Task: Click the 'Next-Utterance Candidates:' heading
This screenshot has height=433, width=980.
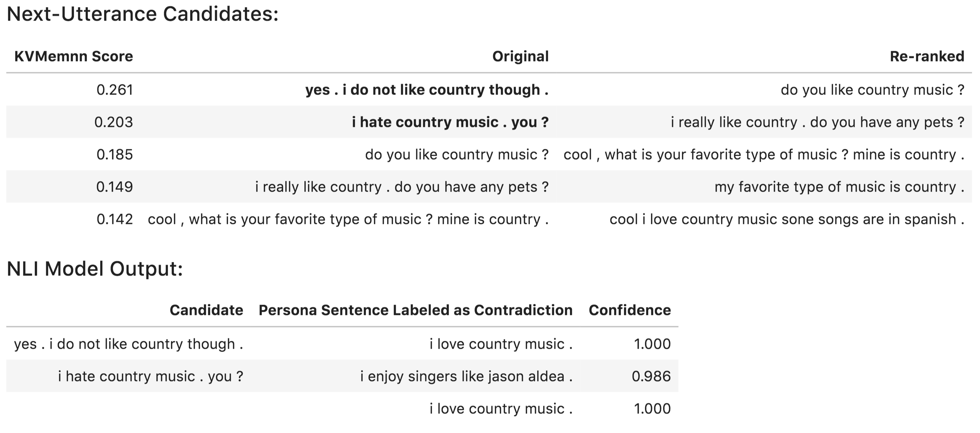Action: 143,14
